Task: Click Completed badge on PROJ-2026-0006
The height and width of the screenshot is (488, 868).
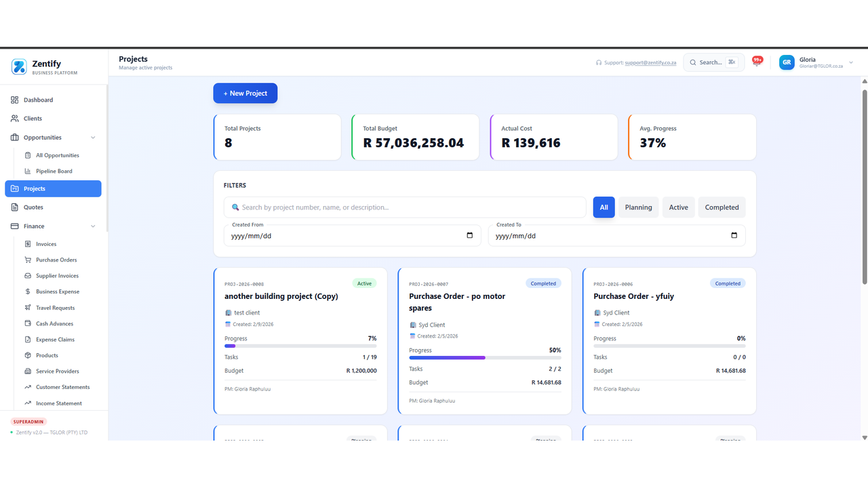Action: (728, 283)
